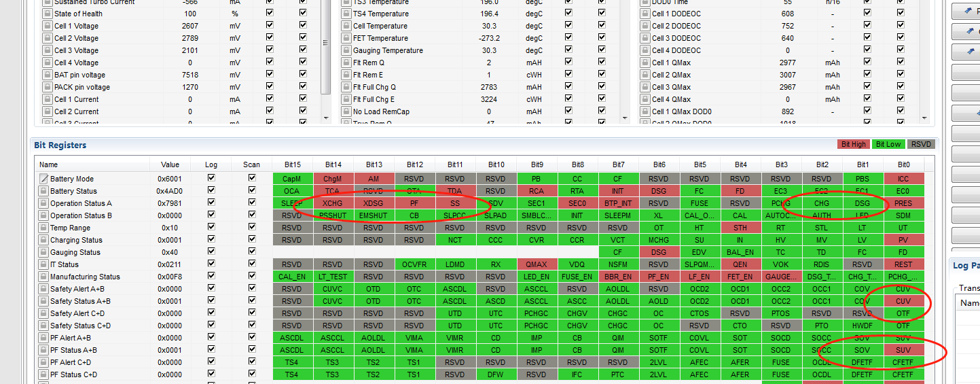Click the lock icon beside State of Health

click(x=47, y=14)
